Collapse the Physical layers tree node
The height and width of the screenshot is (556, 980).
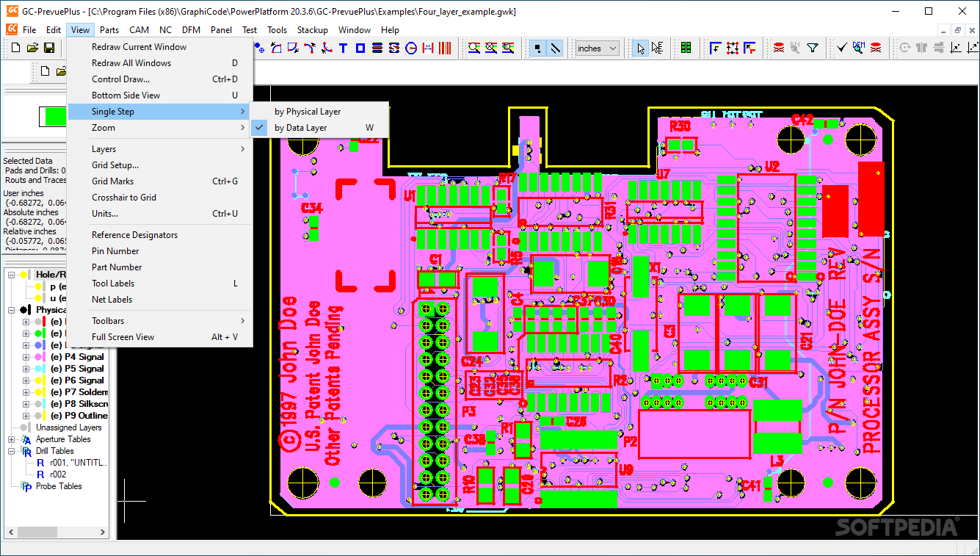(x=12, y=310)
